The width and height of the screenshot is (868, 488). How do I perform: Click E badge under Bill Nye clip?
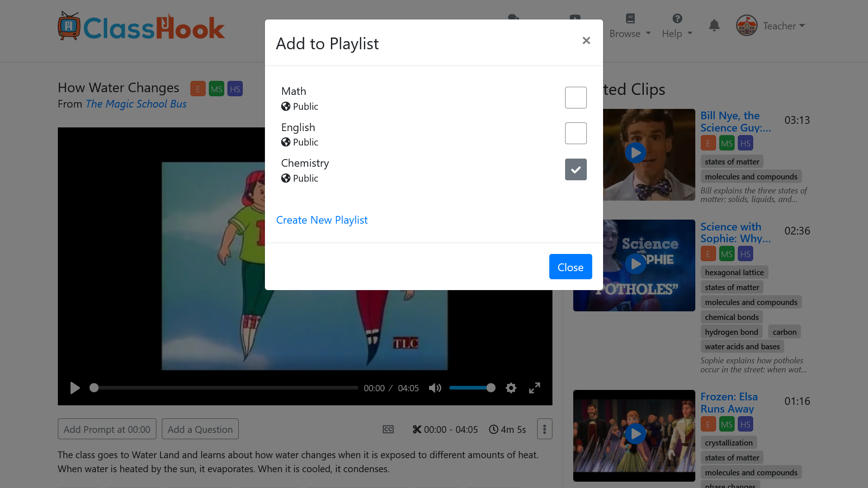click(x=708, y=144)
